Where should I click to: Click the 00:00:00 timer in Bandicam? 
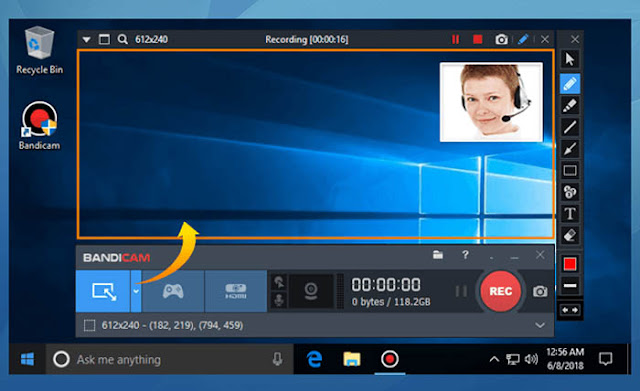(x=386, y=285)
